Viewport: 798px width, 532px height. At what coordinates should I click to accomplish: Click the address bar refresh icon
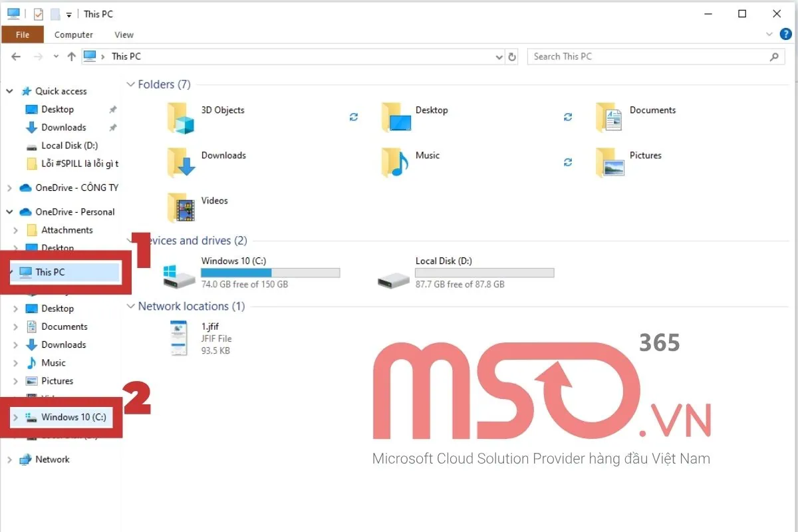point(512,57)
